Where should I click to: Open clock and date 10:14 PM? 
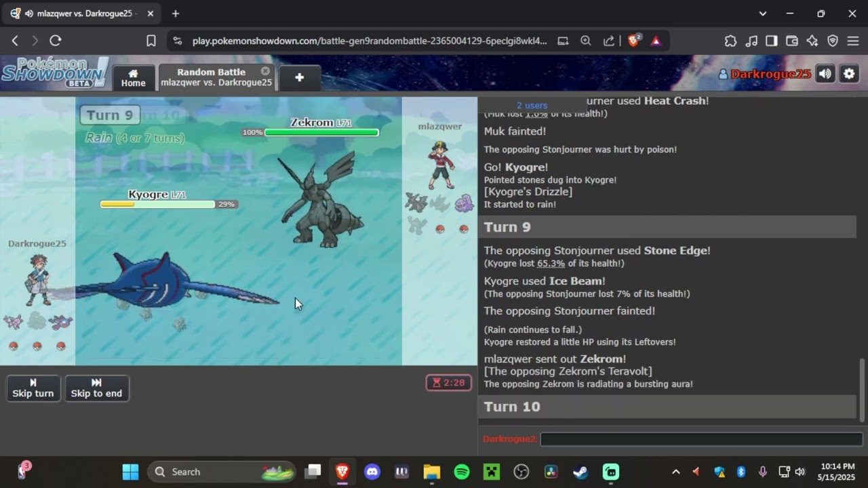point(838,472)
